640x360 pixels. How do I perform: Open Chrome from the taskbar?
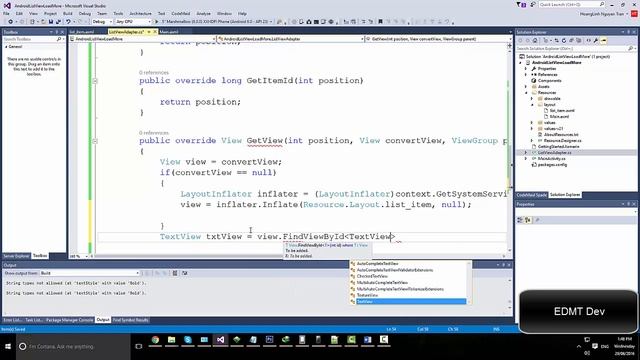pyautogui.click(x=155, y=340)
